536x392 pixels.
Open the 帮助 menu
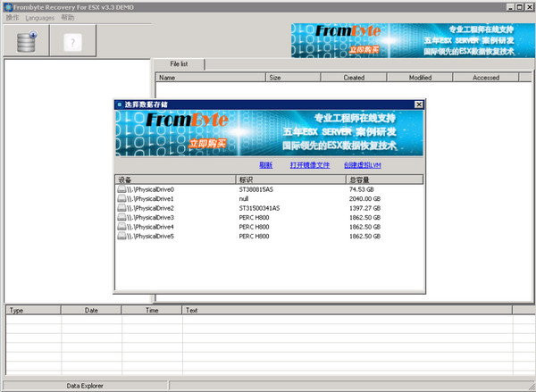(x=68, y=17)
